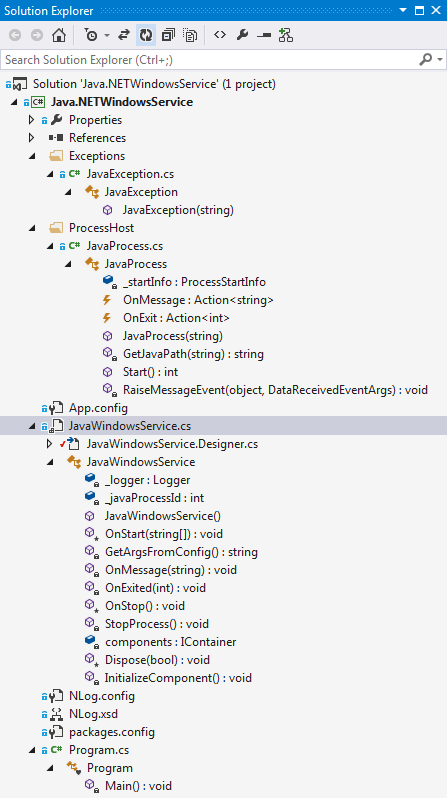Toggle Sync with Active Document
This screenshot has height=798, width=447.
click(124, 35)
